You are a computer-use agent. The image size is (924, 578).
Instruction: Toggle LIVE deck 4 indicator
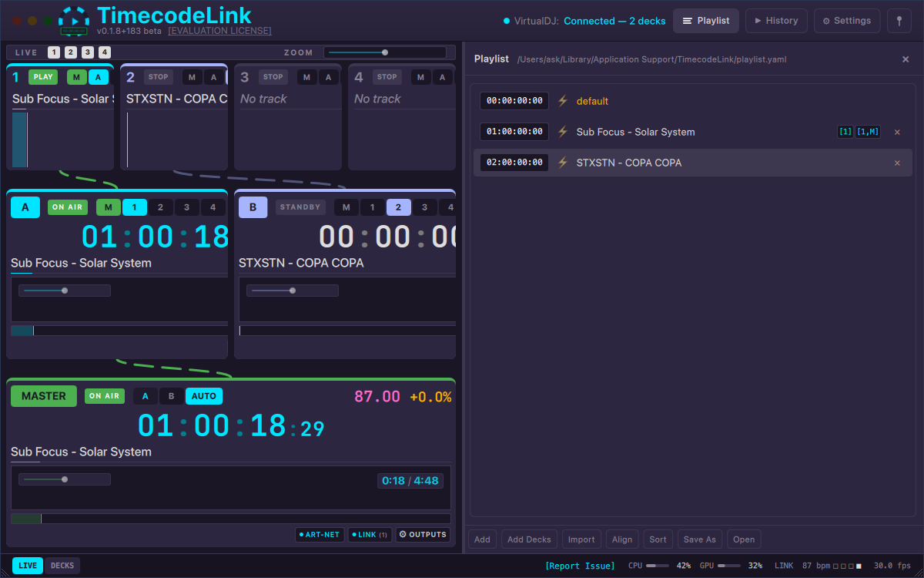(x=104, y=52)
